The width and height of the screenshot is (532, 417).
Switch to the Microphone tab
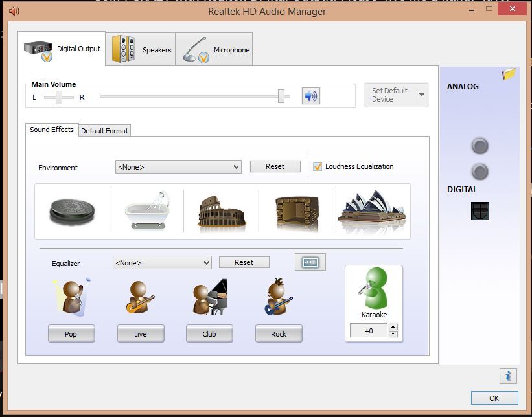[x=214, y=49]
